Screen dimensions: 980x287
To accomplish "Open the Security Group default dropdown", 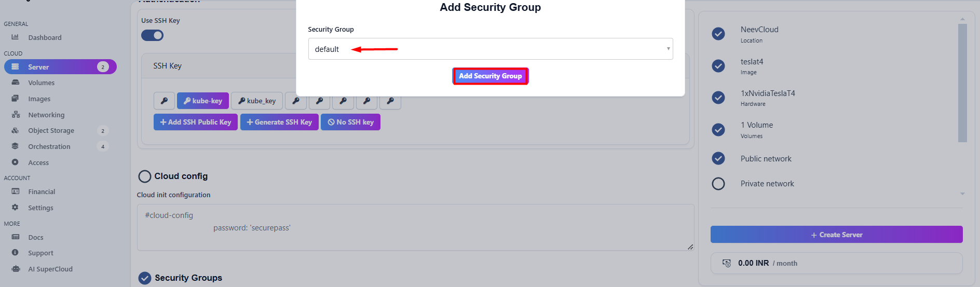I will (490, 49).
